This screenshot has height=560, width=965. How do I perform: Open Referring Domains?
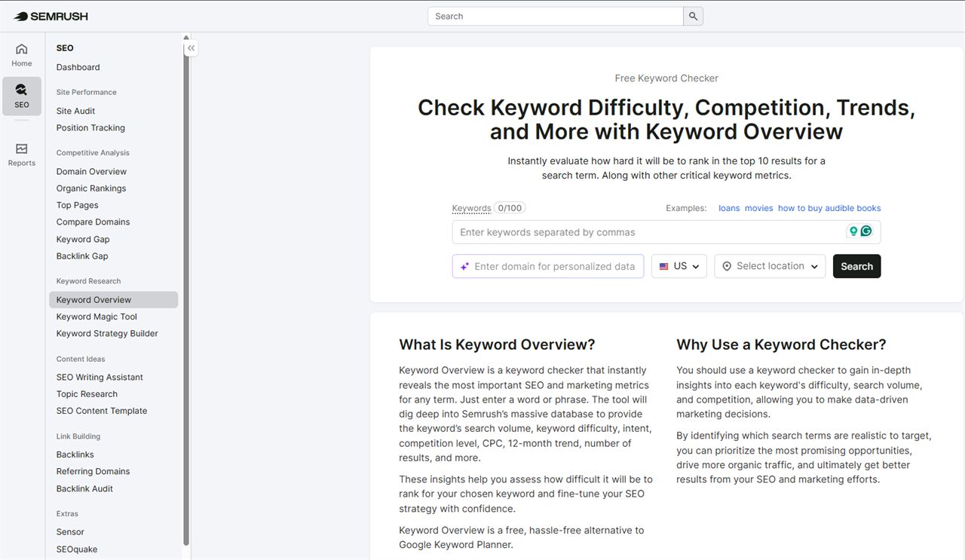[x=93, y=471]
